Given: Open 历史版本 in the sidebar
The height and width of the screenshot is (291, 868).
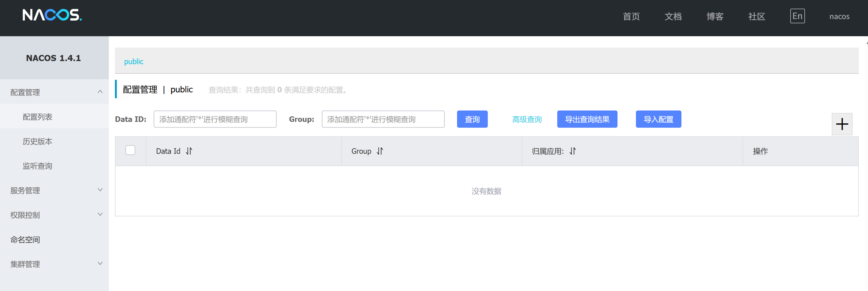Looking at the screenshot, I should click(54, 141).
